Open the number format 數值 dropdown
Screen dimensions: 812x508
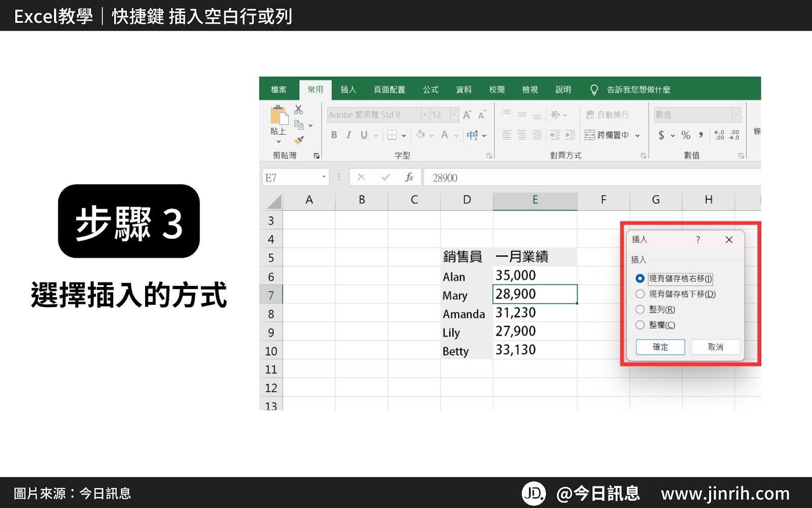click(x=736, y=115)
